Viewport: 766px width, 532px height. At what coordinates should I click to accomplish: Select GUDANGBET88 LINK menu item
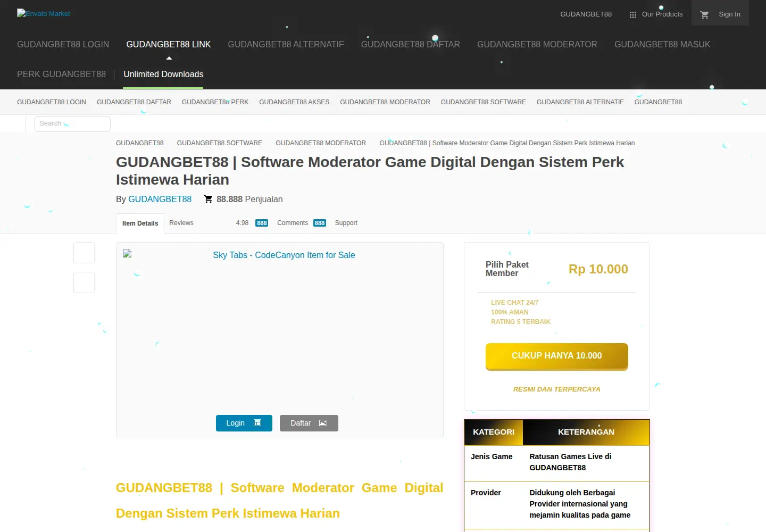pyautogui.click(x=169, y=45)
